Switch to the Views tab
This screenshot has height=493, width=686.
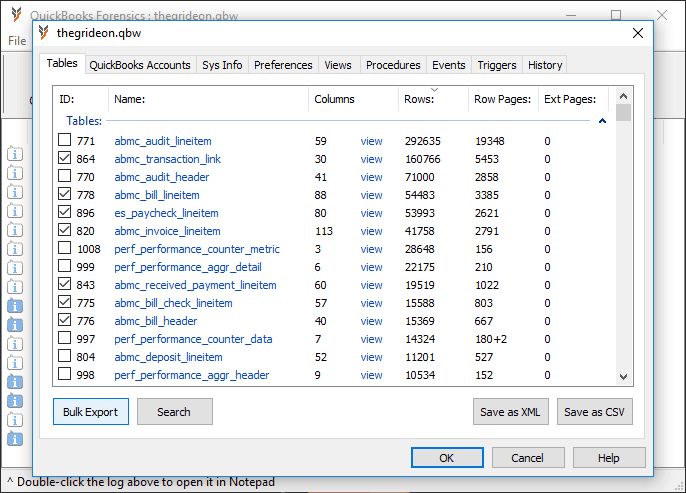338,65
